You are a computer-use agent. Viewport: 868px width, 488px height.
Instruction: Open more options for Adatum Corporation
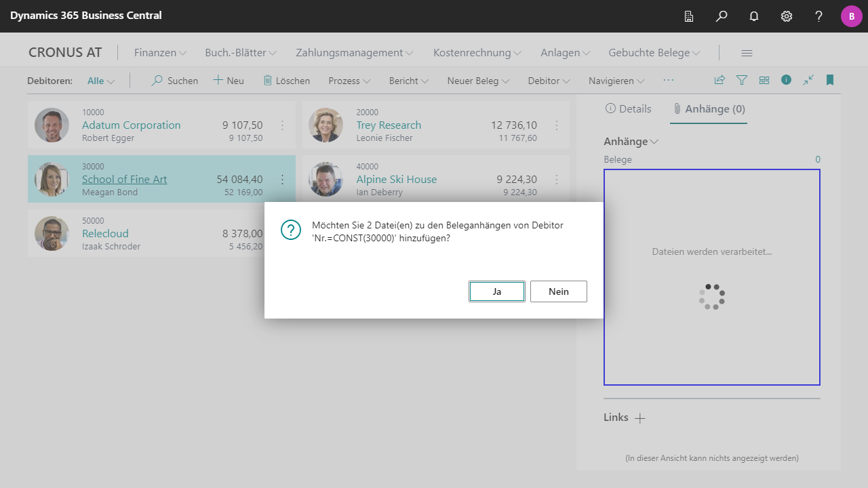pyautogui.click(x=282, y=125)
